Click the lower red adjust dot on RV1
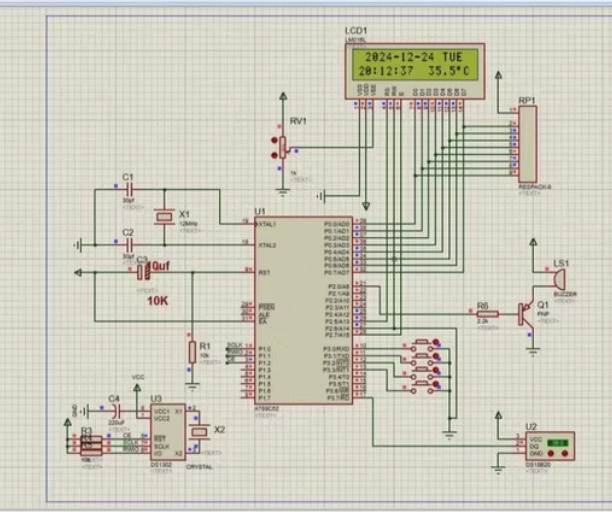Screen dimensions: 612x512 (274, 155)
